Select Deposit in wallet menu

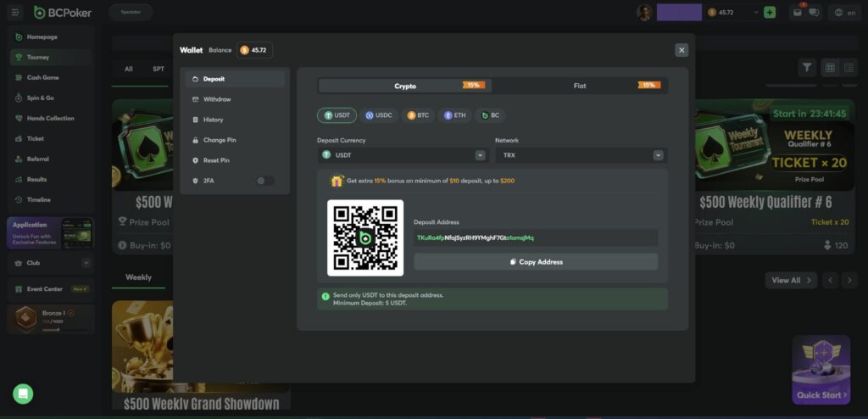tap(235, 79)
